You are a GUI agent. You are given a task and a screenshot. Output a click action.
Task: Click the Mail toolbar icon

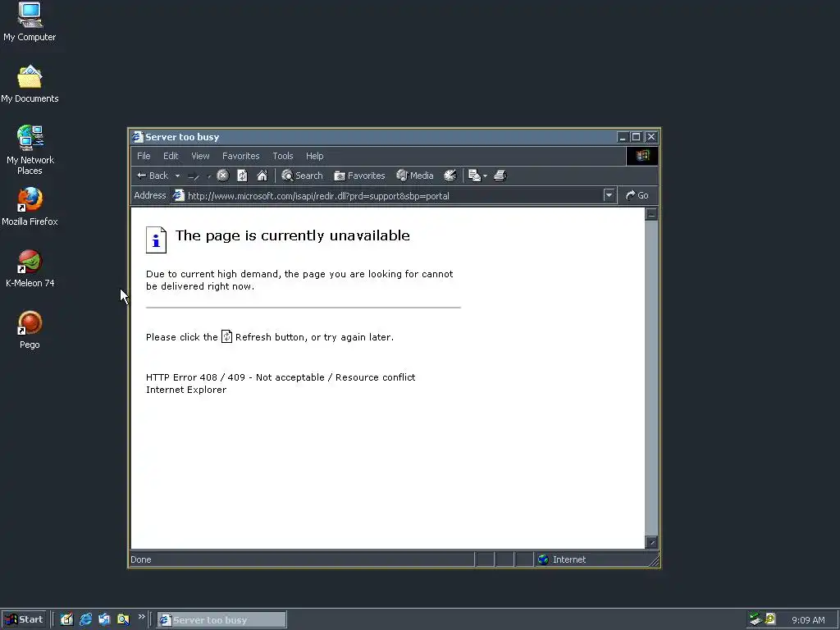coord(474,176)
